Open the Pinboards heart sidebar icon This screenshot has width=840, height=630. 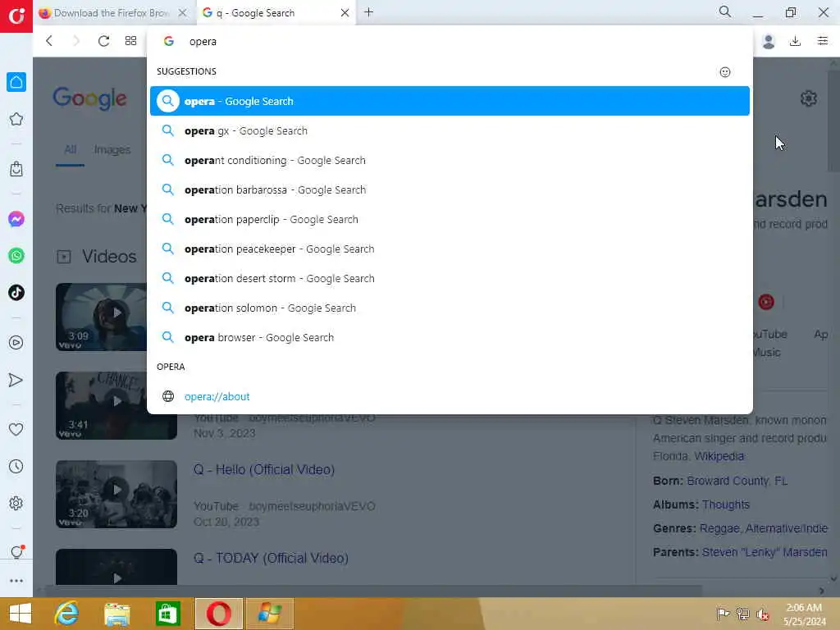(x=16, y=429)
